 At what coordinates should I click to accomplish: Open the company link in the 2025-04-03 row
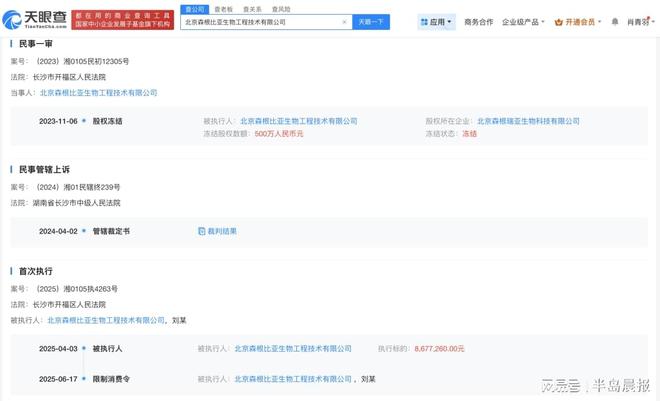coord(293,348)
